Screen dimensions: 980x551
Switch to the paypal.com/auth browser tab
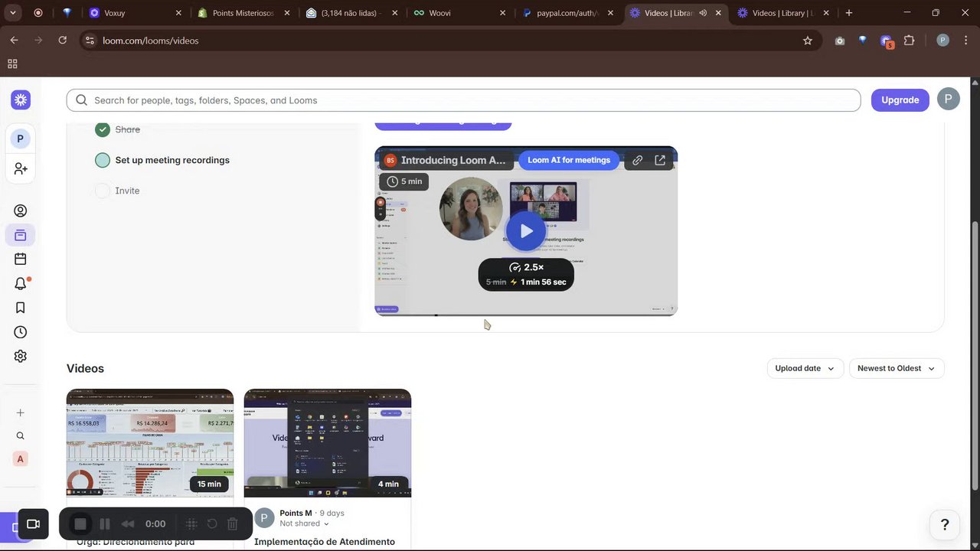(x=568, y=13)
